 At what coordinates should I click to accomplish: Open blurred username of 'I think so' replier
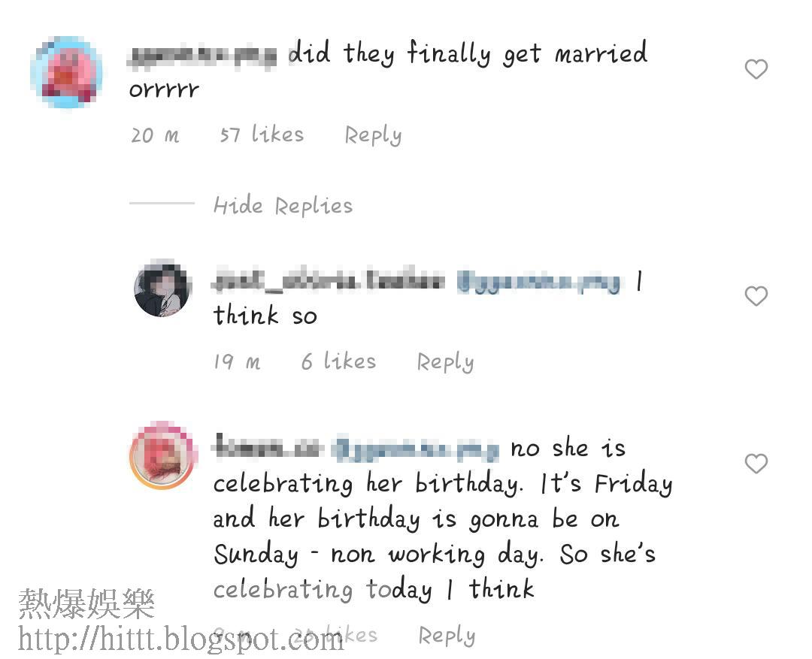click(329, 282)
